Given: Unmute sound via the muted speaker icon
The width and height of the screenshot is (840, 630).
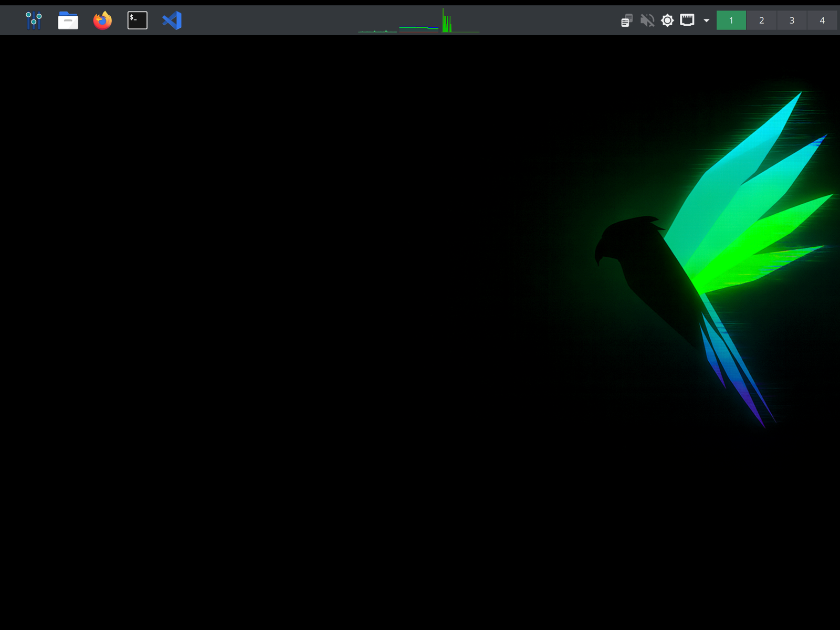Looking at the screenshot, I should (x=647, y=20).
